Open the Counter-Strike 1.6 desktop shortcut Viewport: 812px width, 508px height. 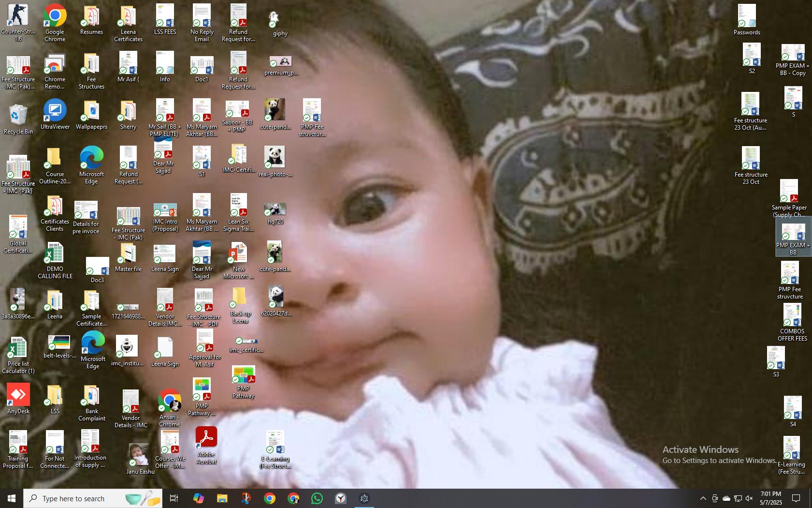(x=18, y=22)
